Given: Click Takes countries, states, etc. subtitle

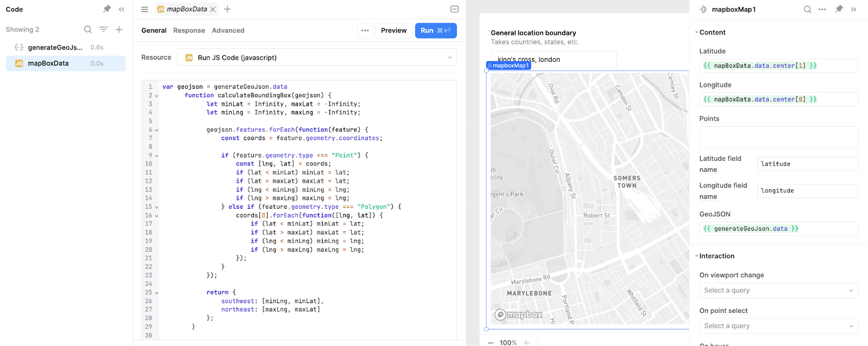Looking at the screenshot, I should pos(535,42).
